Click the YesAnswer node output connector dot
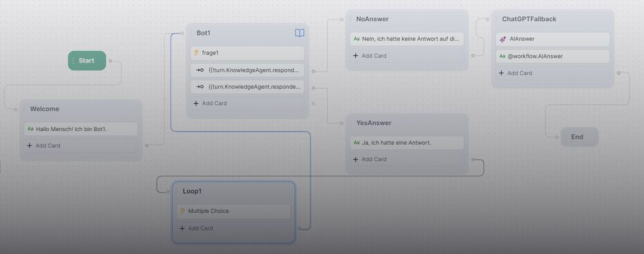Viewport: 644px width, 254px height. click(x=473, y=159)
